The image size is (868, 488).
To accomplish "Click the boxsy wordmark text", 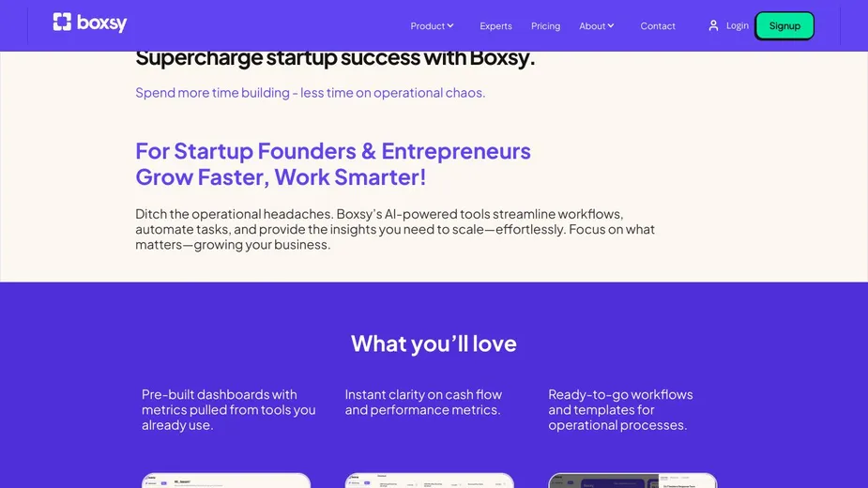I will click(102, 23).
